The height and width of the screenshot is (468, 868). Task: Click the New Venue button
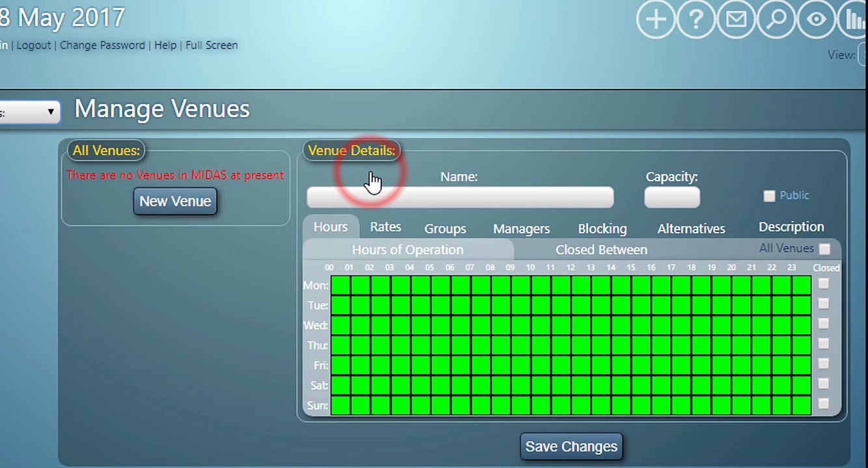coord(175,201)
